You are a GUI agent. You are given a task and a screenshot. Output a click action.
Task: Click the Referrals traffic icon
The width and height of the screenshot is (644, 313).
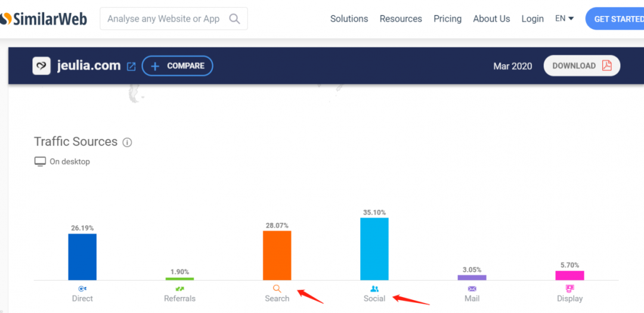[179, 289]
